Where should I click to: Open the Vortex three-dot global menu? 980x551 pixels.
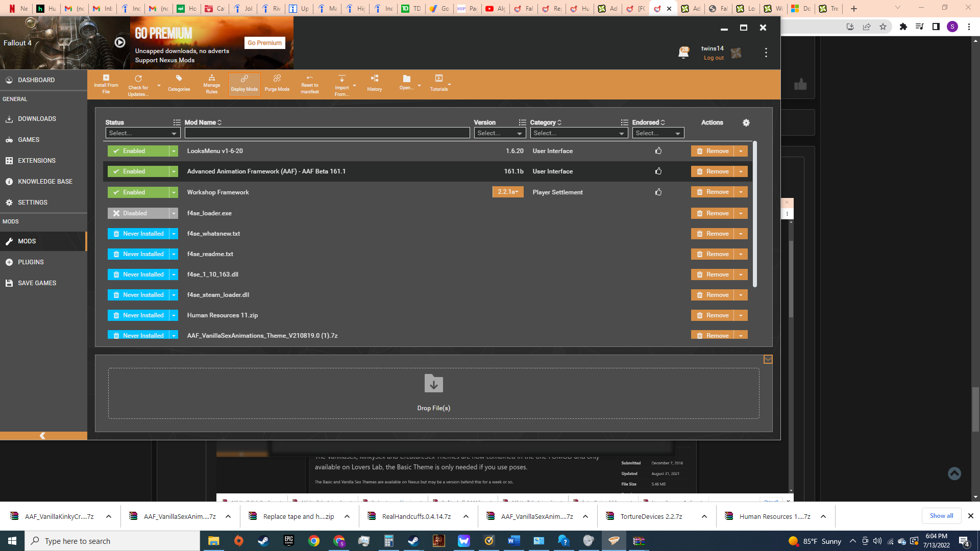[766, 53]
